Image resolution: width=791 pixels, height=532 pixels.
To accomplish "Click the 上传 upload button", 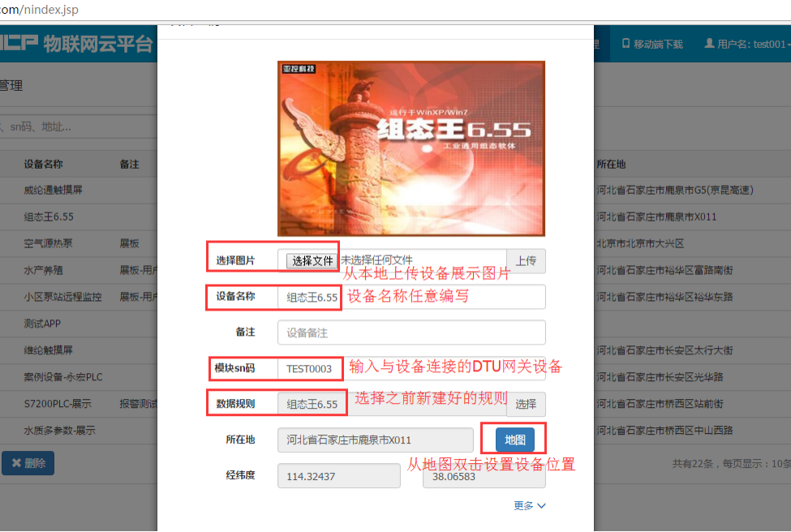I will pos(526,260).
